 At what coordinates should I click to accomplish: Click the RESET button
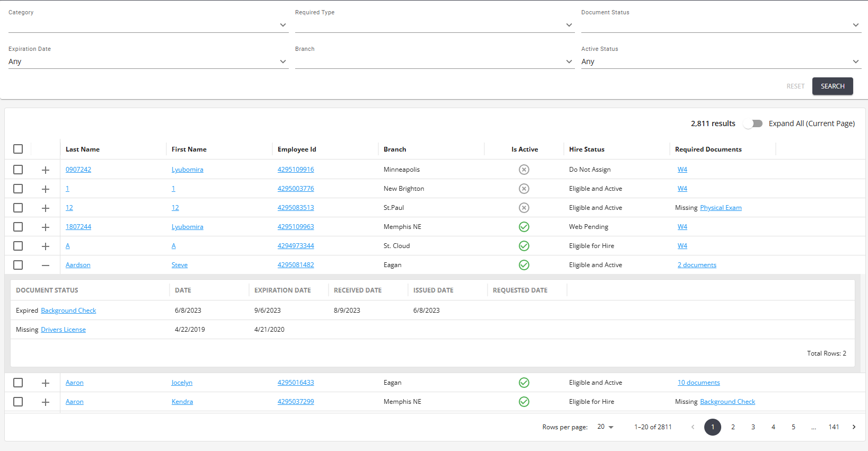point(795,86)
